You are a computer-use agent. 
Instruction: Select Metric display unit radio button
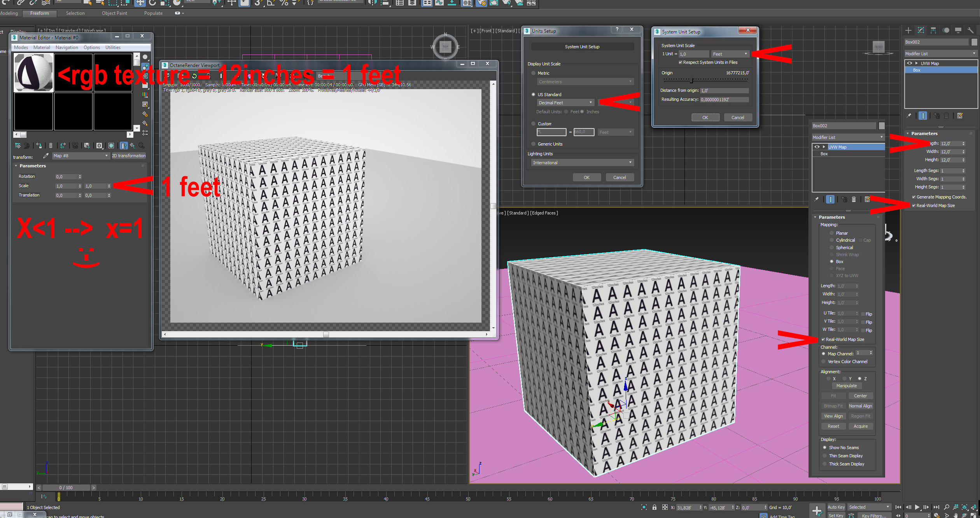click(x=534, y=73)
